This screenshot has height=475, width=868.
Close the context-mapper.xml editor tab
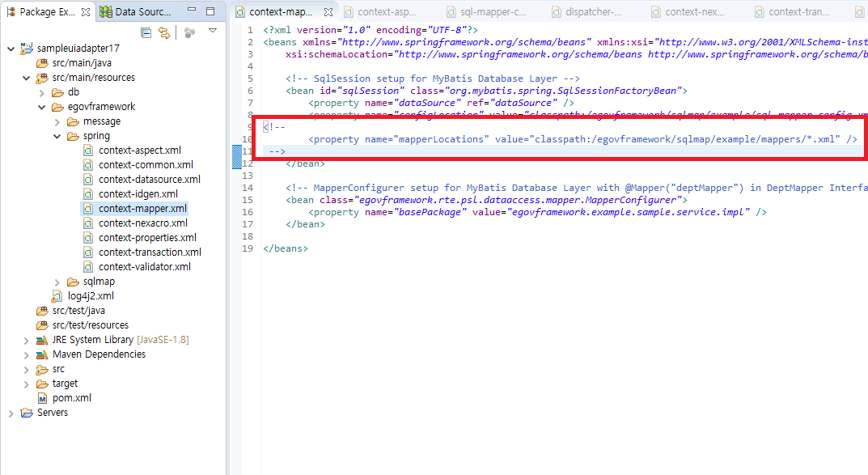[x=328, y=12]
